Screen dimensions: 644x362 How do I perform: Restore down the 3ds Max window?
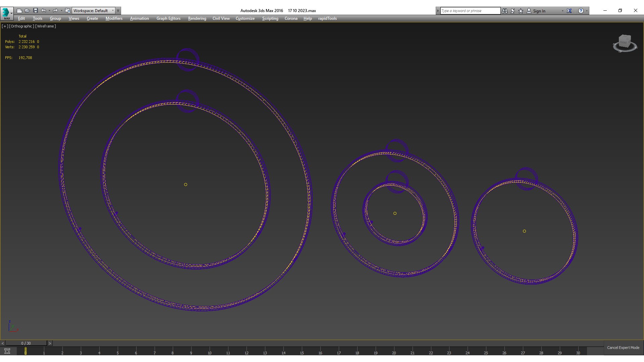[620, 11]
